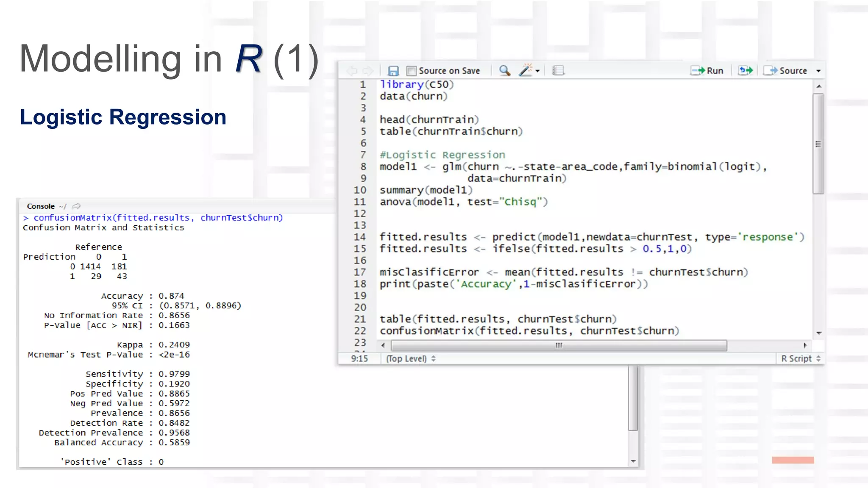This screenshot has height=488, width=868.
Task: Source the script with Source button
Action: 785,71
